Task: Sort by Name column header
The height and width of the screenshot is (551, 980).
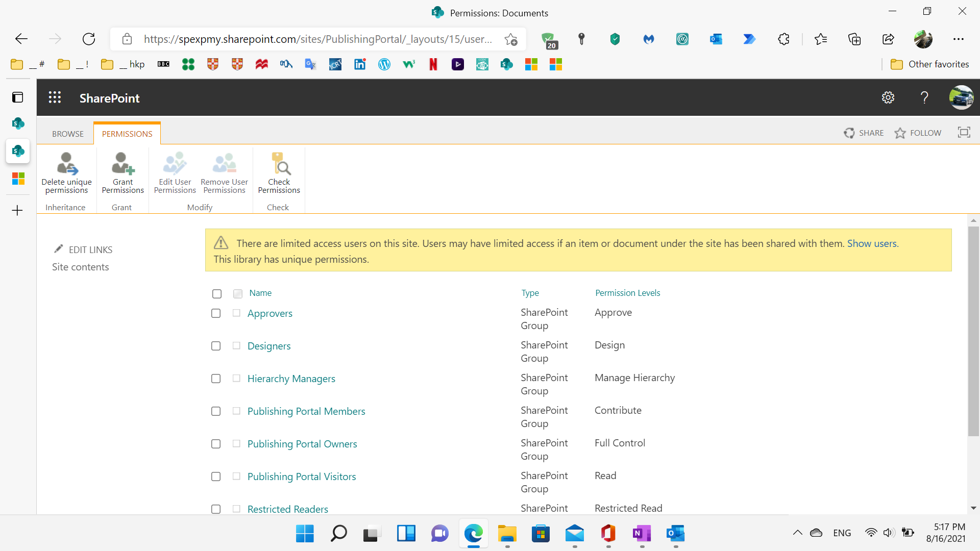Action: coord(260,293)
